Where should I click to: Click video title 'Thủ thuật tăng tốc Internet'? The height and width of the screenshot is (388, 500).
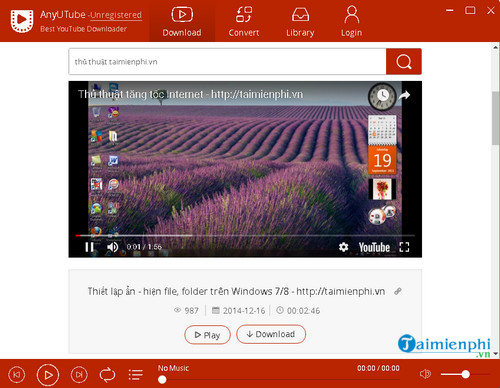(x=190, y=94)
